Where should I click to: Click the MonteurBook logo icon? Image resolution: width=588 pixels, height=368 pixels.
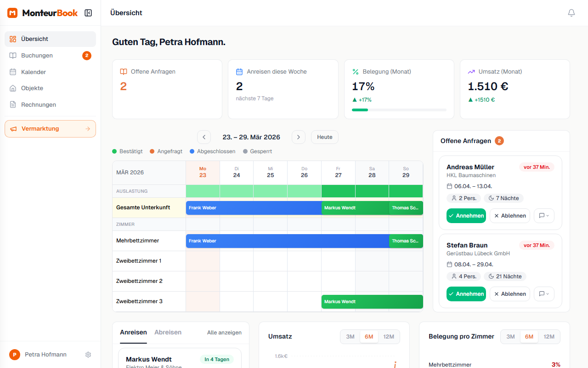pyautogui.click(x=12, y=13)
